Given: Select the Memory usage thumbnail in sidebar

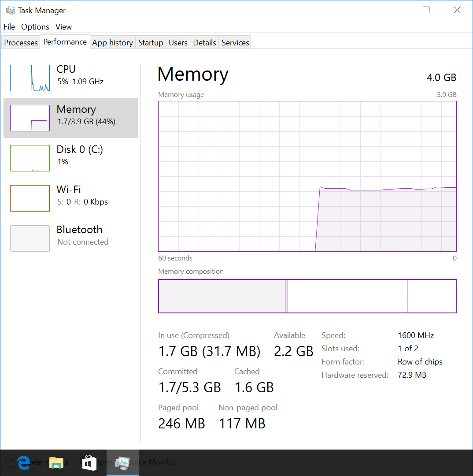Looking at the screenshot, I should 30,118.
